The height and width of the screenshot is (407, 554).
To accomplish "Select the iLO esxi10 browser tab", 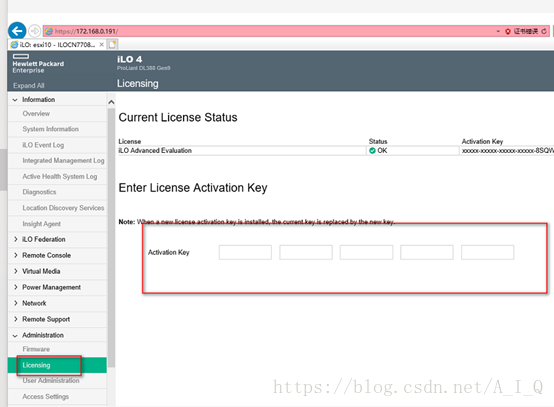I will click(x=57, y=45).
